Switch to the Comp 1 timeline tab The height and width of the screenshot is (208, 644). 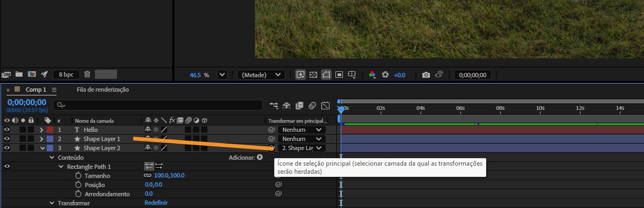click(36, 90)
